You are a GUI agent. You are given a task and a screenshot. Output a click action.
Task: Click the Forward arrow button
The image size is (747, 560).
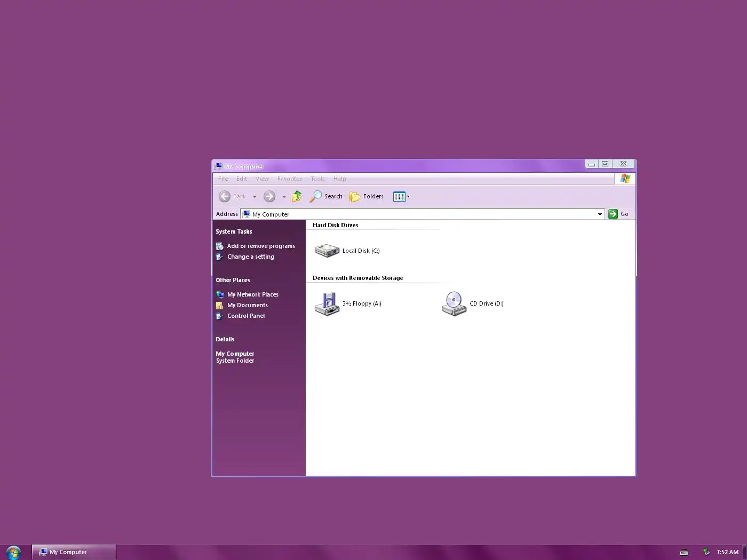pyautogui.click(x=270, y=196)
